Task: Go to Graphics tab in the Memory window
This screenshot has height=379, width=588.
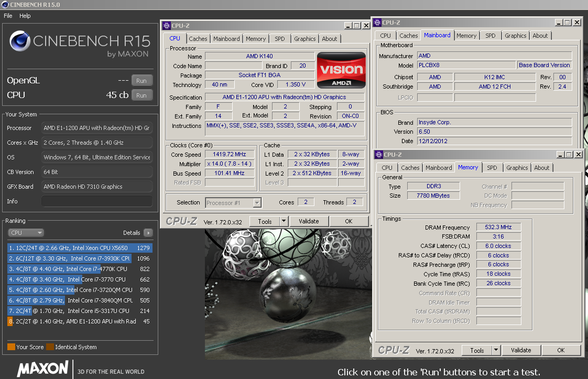Action: [x=517, y=168]
